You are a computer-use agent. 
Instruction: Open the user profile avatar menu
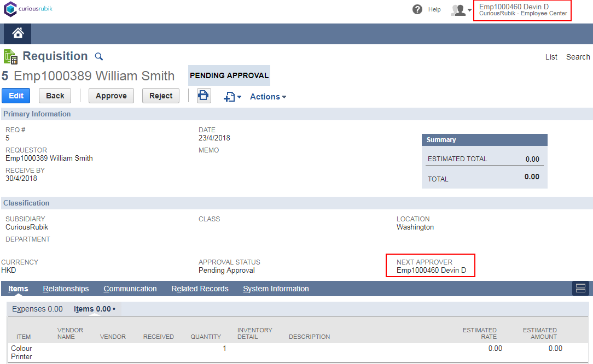pyautogui.click(x=458, y=10)
